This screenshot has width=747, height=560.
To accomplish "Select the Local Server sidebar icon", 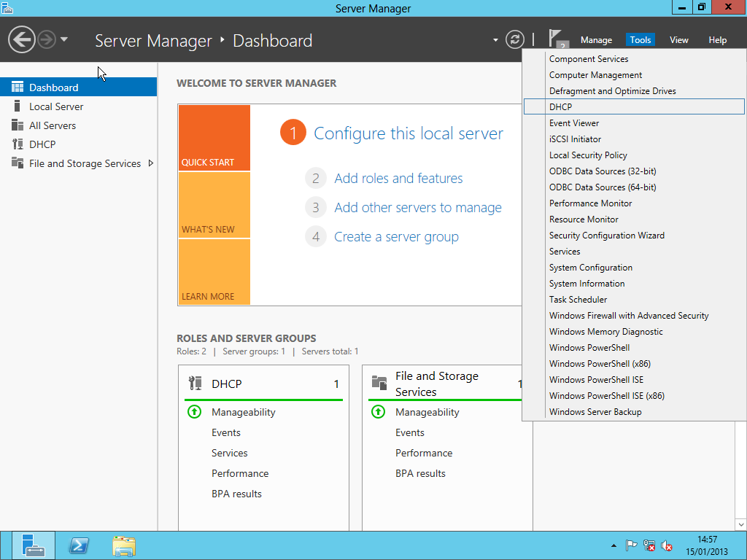I will tap(18, 106).
